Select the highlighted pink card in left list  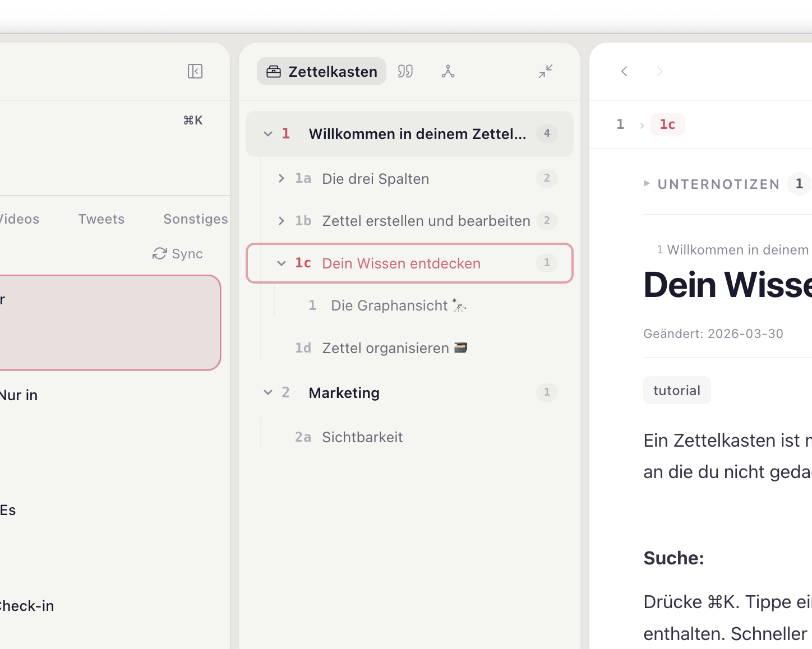pyautogui.click(x=110, y=322)
